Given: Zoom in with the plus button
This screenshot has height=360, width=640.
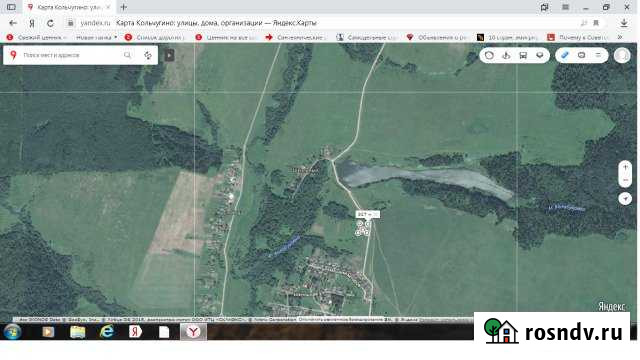Looking at the screenshot, I should point(625,167).
